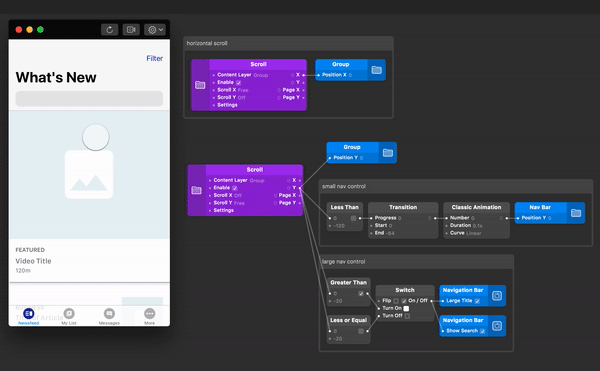Select the Transition patch header
This screenshot has height=371, width=600.
403,207
